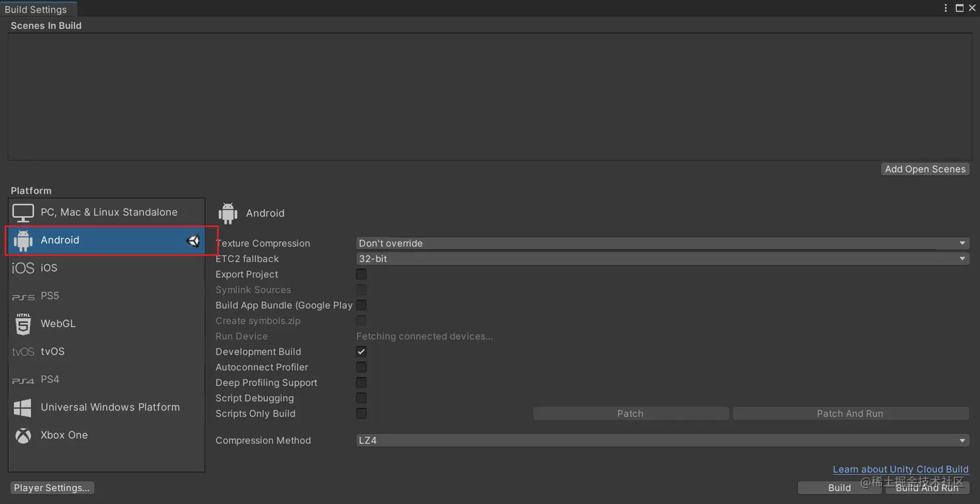Open the Texture Compression dropdown
The image size is (980, 504).
pos(662,243)
